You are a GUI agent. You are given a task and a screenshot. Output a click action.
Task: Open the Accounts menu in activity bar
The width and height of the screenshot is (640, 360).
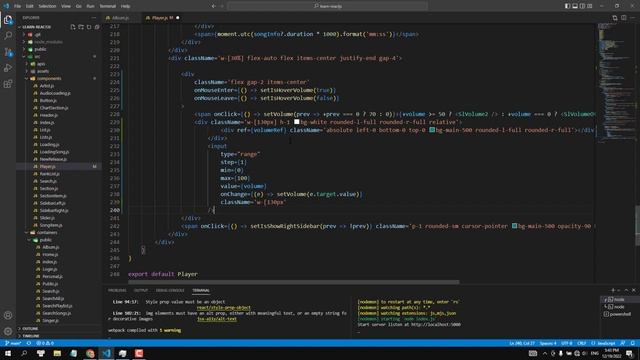[x=8, y=315]
